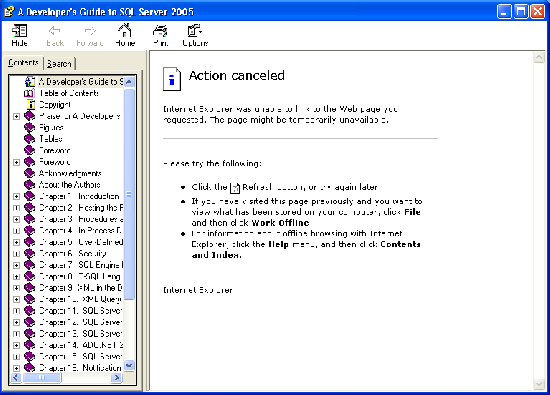The height and width of the screenshot is (395, 550).
Task: Click the book icon beside About the Authors
Action: [29, 185]
